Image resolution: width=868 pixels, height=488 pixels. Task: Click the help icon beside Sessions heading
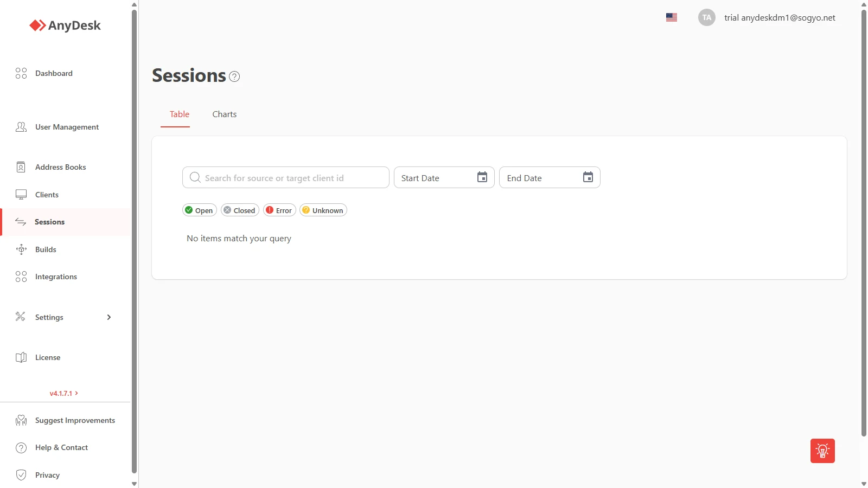pyautogui.click(x=234, y=76)
